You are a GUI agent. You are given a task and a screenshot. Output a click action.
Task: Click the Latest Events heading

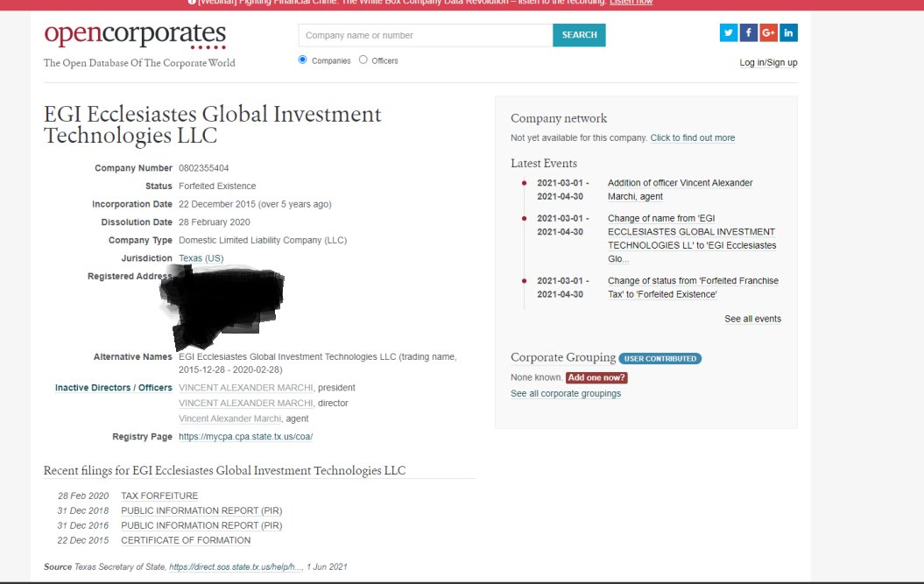tap(544, 163)
